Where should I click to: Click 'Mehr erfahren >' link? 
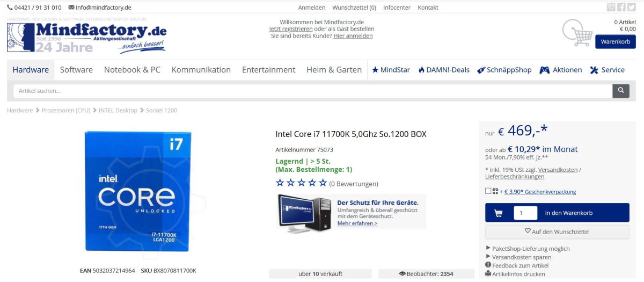tap(357, 223)
